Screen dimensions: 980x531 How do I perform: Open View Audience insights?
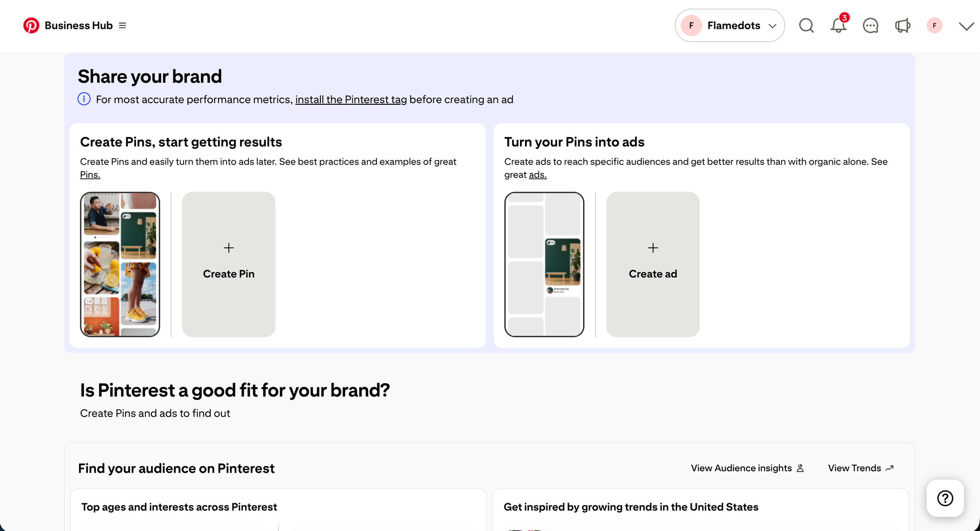tap(747, 468)
